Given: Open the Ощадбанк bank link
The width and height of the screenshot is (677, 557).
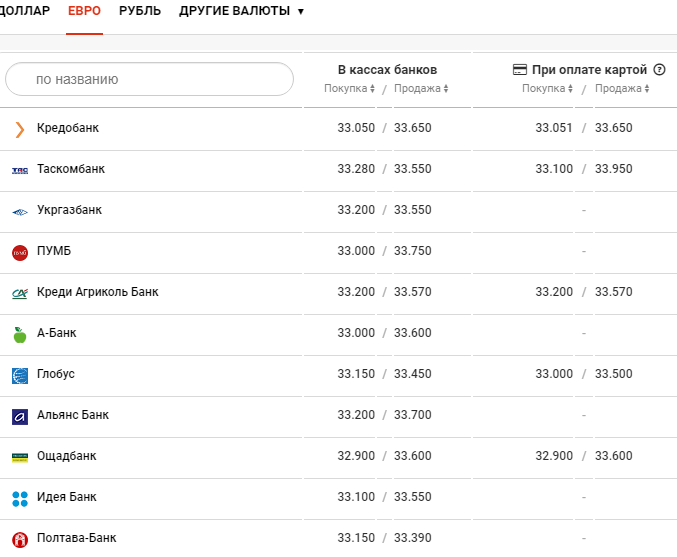Looking at the screenshot, I should coord(66,456).
